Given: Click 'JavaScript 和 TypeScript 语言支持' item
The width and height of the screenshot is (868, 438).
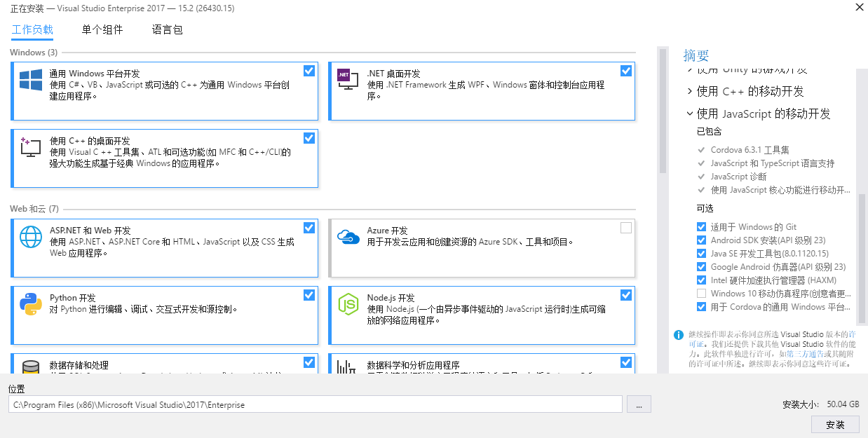Looking at the screenshot, I should (773, 163).
